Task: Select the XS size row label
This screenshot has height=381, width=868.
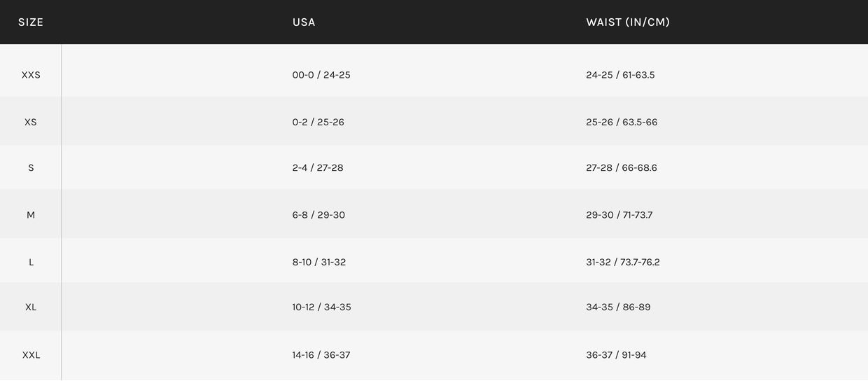Action: click(x=31, y=122)
